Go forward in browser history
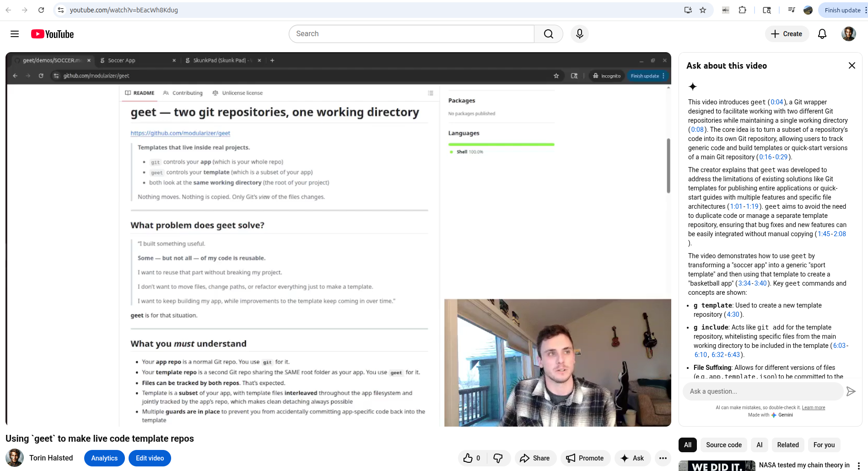The height and width of the screenshot is (471, 868). coord(25,10)
